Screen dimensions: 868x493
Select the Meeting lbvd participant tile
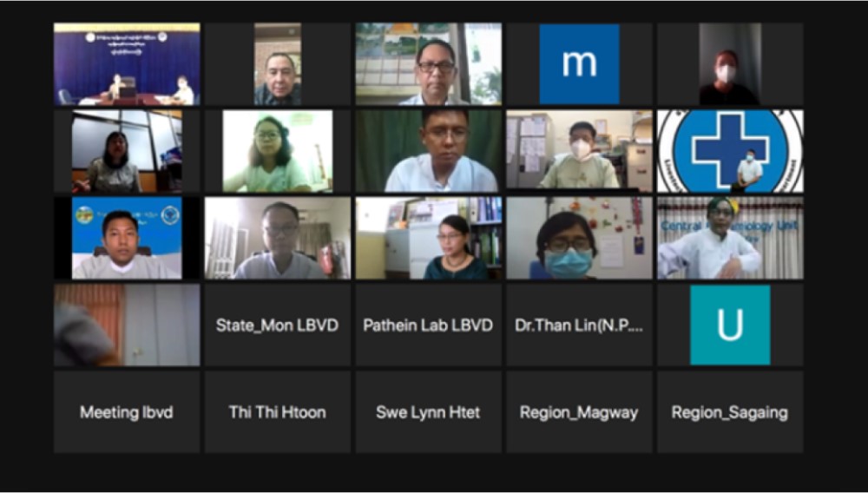pyautogui.click(x=127, y=411)
